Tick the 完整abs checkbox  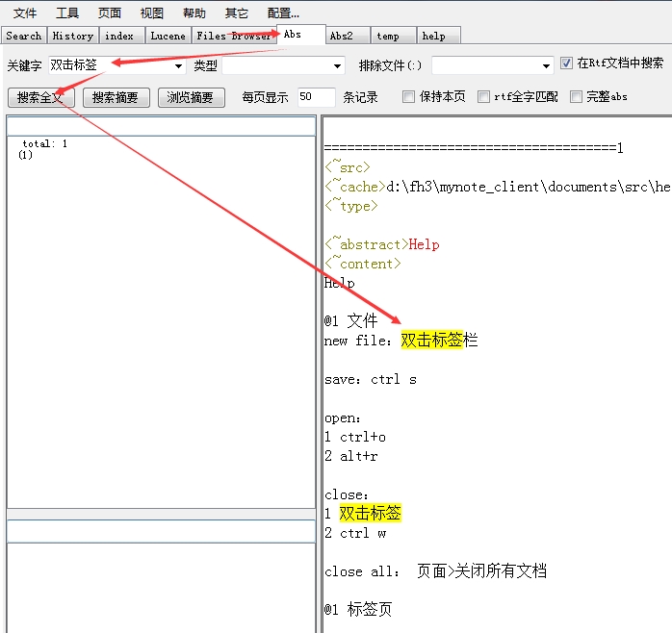(x=577, y=97)
